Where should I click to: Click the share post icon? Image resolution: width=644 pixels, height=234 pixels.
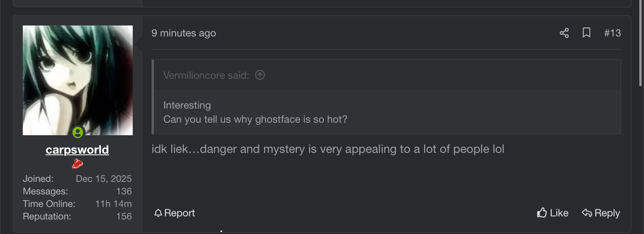coord(564,33)
